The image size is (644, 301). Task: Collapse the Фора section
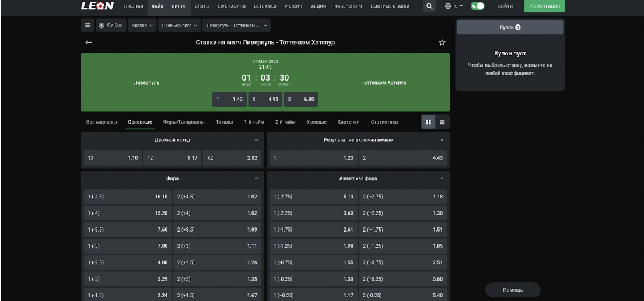[x=256, y=178]
